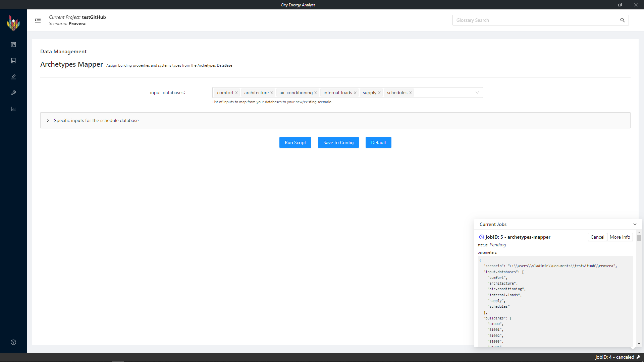Remove the comfort tag
The height and width of the screenshot is (362, 644).
click(236, 93)
